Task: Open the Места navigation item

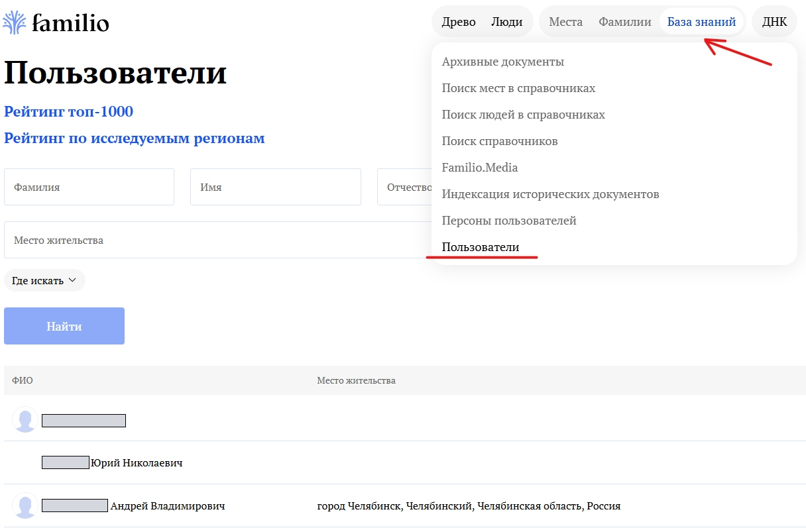Action: click(565, 22)
